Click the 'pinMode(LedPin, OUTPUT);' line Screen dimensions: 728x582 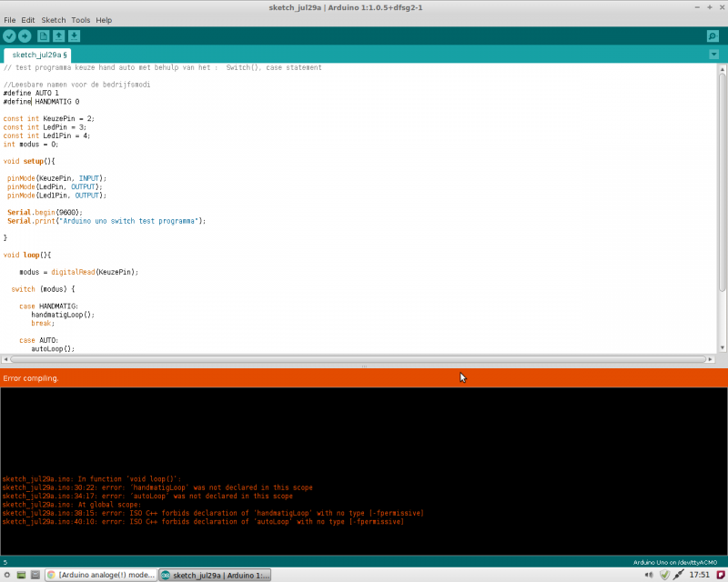tap(55, 187)
